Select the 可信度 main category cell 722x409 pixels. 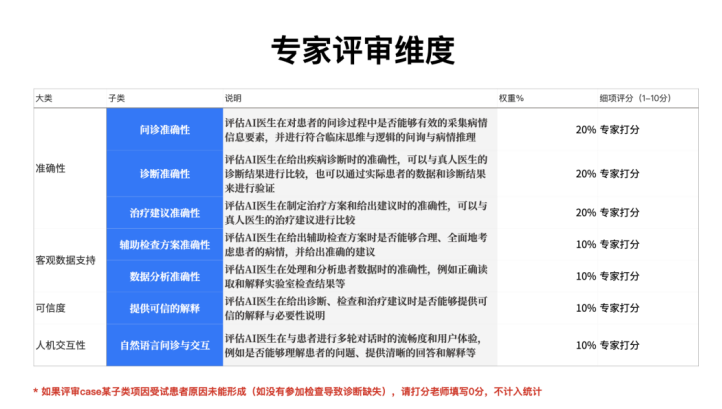coord(50,308)
